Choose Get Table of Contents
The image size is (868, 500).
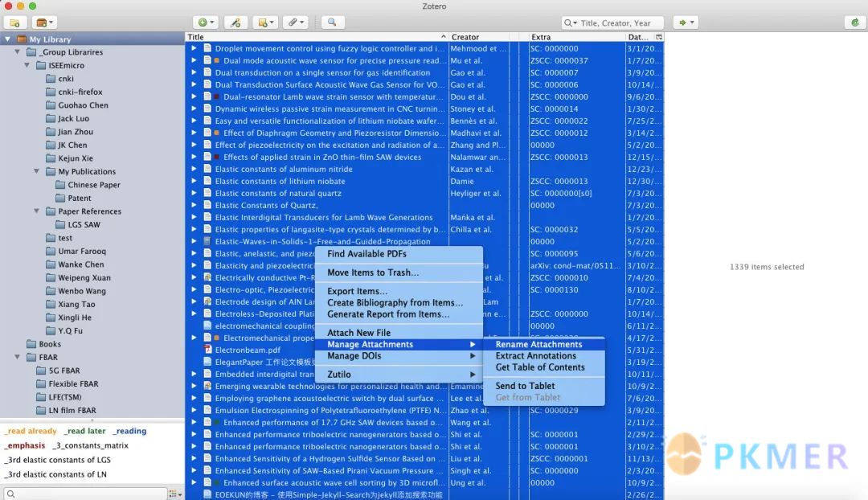pyautogui.click(x=543, y=367)
